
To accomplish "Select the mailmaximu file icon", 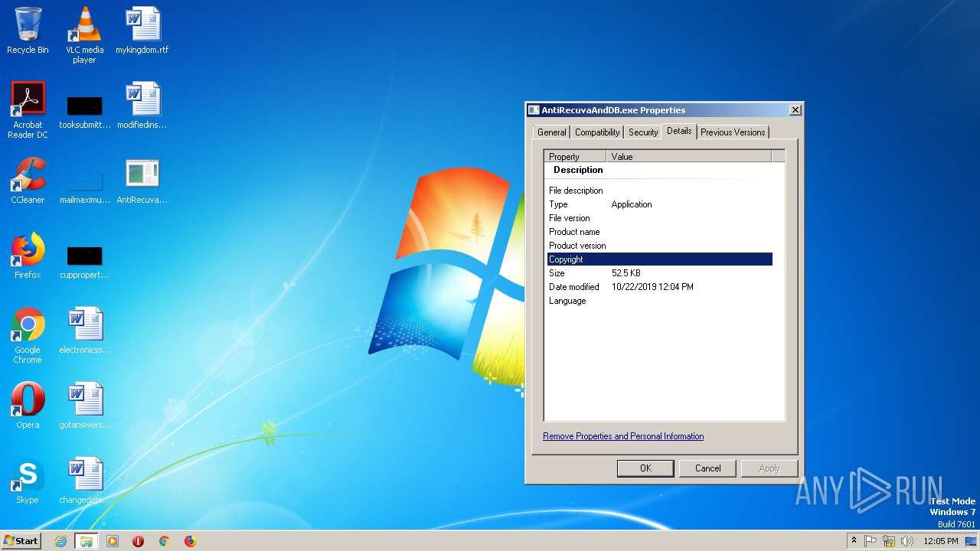I will tap(84, 187).
